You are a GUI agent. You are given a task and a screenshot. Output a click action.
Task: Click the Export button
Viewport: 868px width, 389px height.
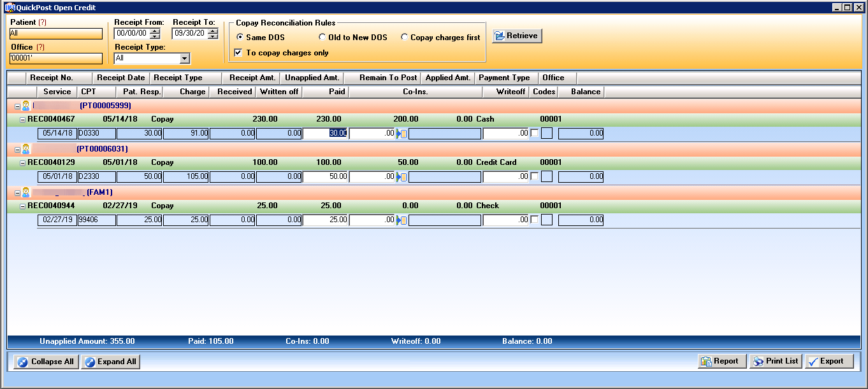point(828,362)
